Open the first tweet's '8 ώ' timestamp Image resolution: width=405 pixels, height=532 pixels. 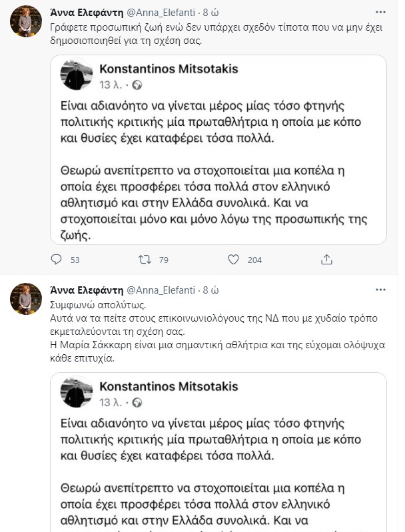click(210, 13)
